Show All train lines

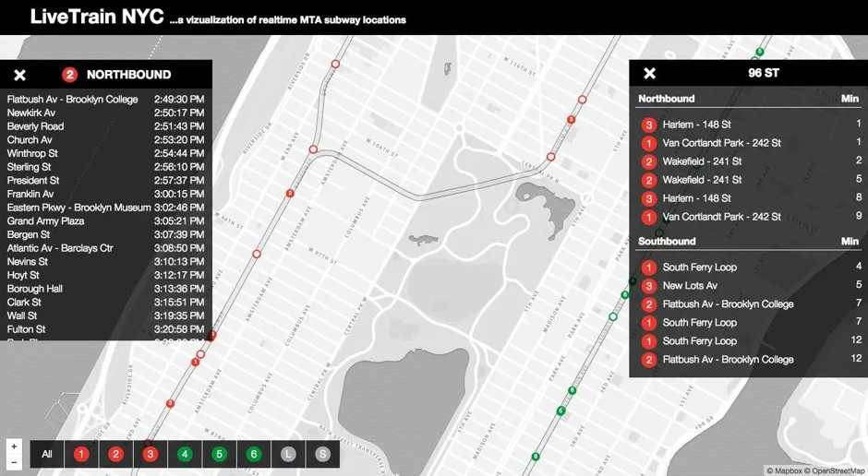47,454
